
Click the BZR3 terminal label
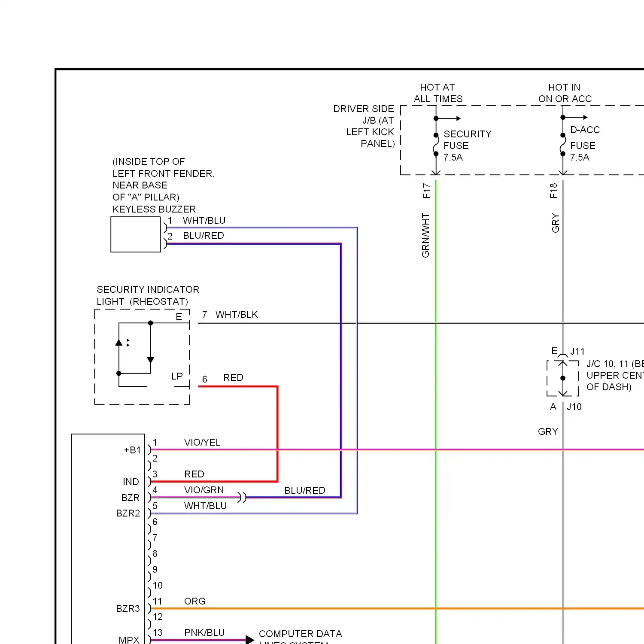click(x=128, y=608)
